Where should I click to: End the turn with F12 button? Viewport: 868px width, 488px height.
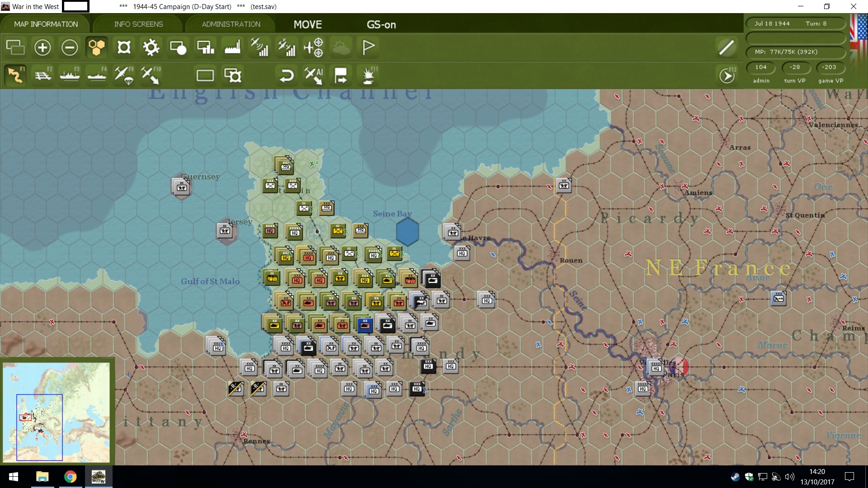tap(727, 75)
